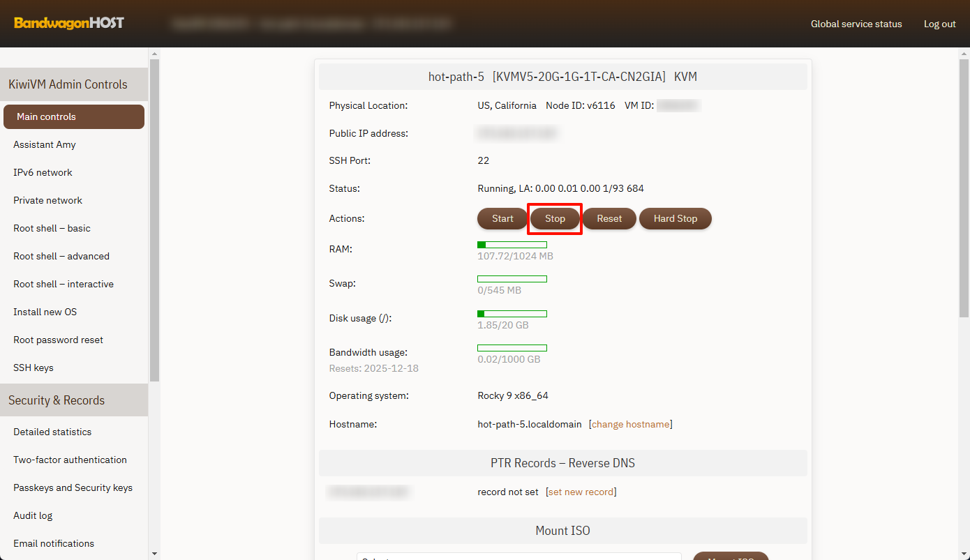Click the change hostname link
This screenshot has height=560, width=970.
click(x=630, y=424)
